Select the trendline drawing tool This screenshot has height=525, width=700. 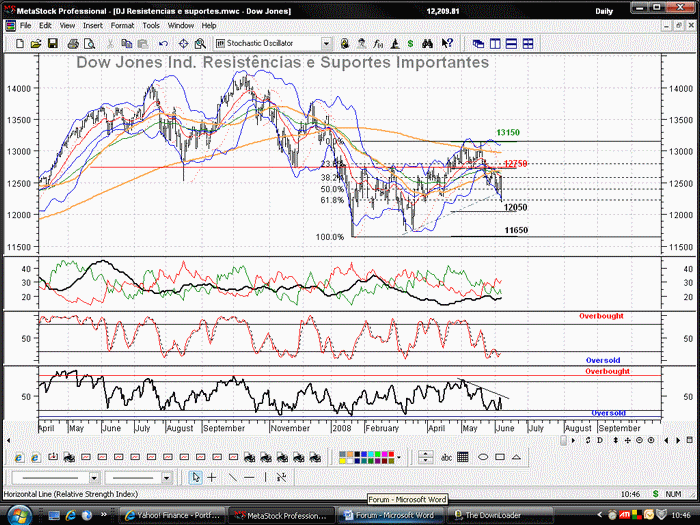pyautogui.click(x=233, y=477)
